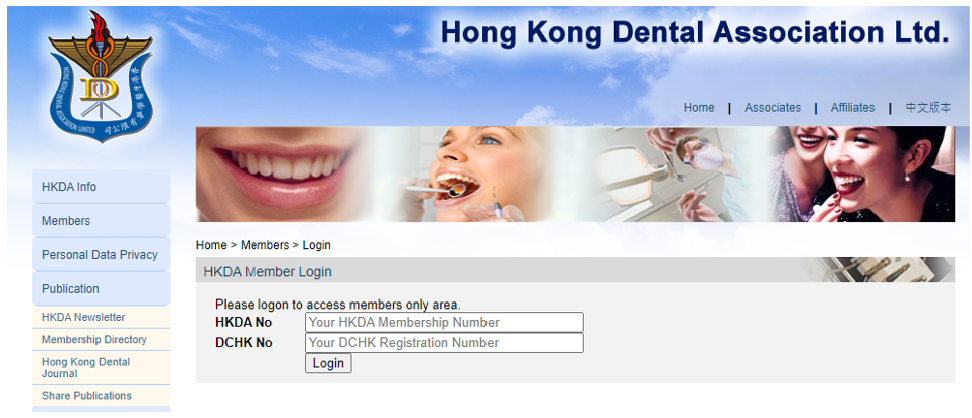Click the Login button

pyautogui.click(x=328, y=363)
